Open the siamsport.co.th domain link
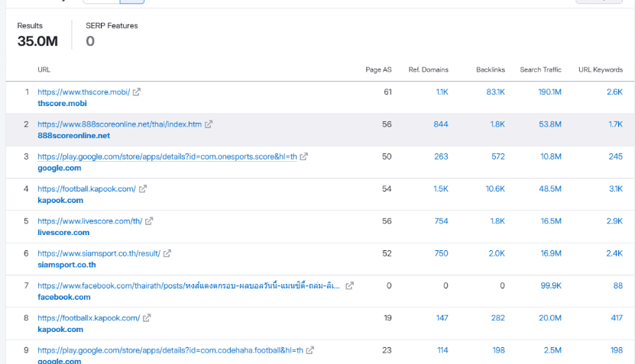 (x=66, y=265)
